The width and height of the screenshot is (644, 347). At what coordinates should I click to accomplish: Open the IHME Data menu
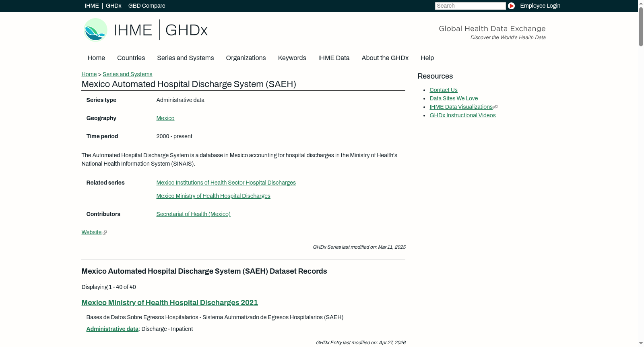[334, 58]
